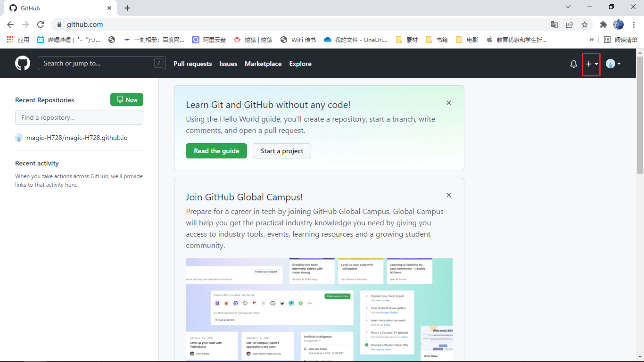644x362 pixels.
Task: Open the 一刻相册 bookmark
Action: coord(154,40)
